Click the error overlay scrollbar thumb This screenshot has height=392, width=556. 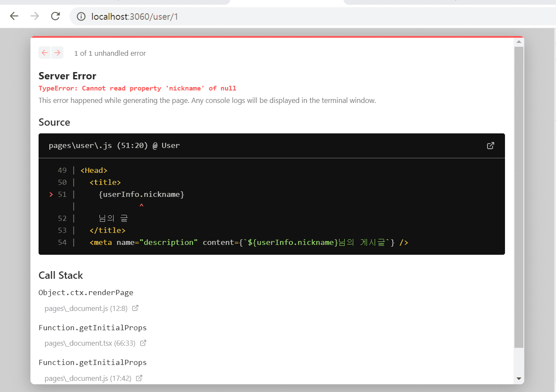519,197
